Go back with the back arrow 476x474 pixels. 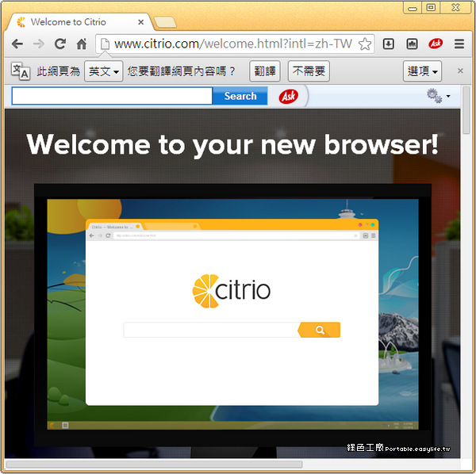17,44
